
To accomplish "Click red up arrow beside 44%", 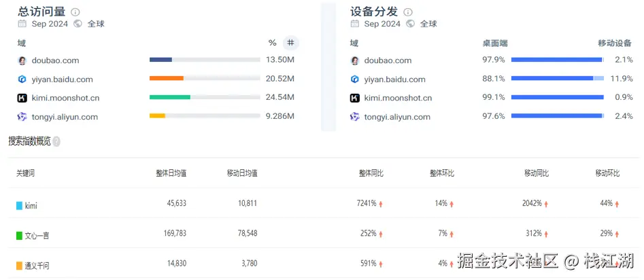I will (617, 204).
